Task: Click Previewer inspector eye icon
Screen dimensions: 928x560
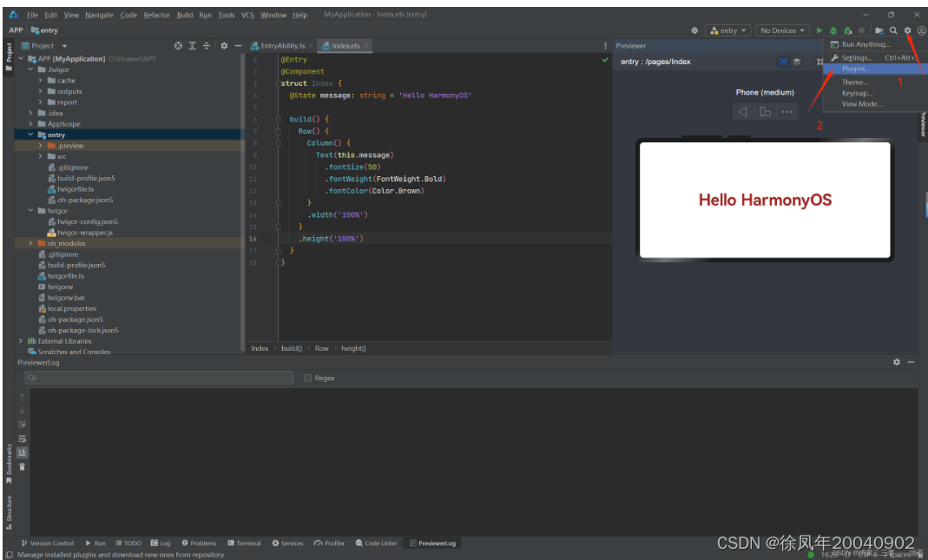Action: coord(784,62)
